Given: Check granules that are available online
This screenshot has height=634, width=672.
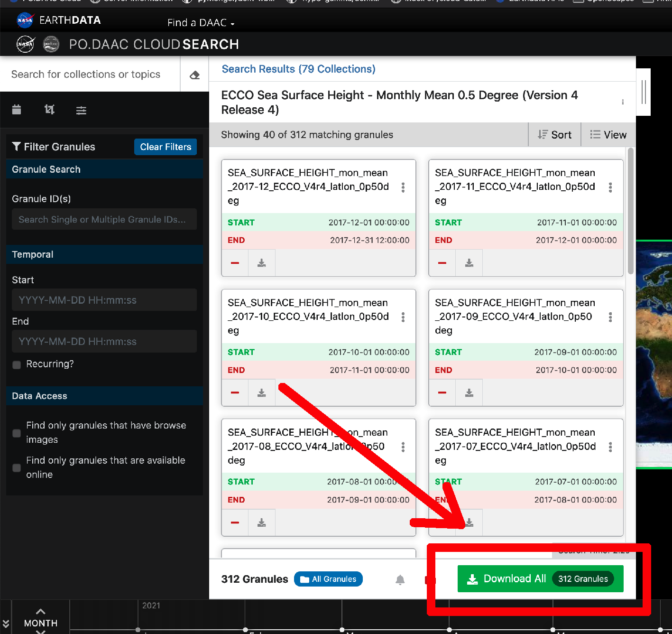Looking at the screenshot, I should (x=17, y=468).
